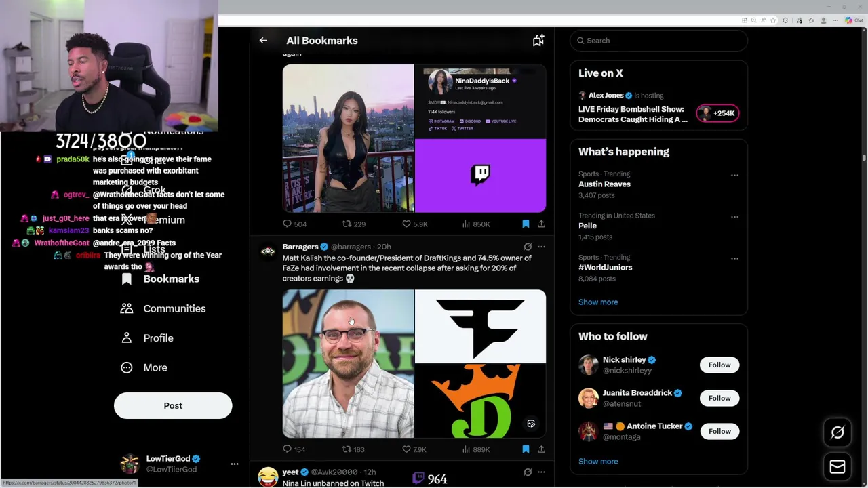Open the smiling man DraftKings photo
This screenshot has width=868, height=488.
pos(348,364)
